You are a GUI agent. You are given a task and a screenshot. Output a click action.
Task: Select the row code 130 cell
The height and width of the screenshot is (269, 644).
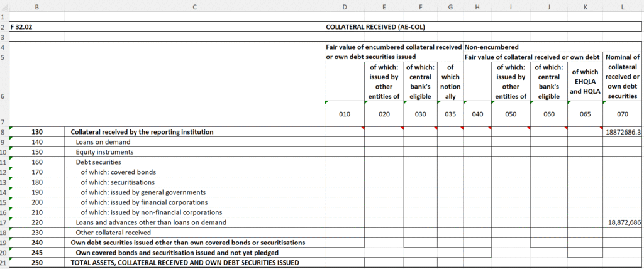tap(36, 132)
